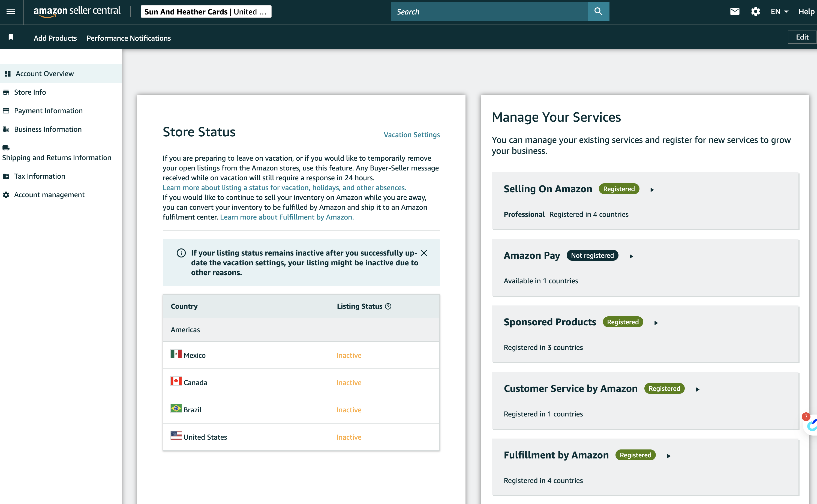Open Vacation Settings link
The height and width of the screenshot is (504, 817).
[411, 135]
